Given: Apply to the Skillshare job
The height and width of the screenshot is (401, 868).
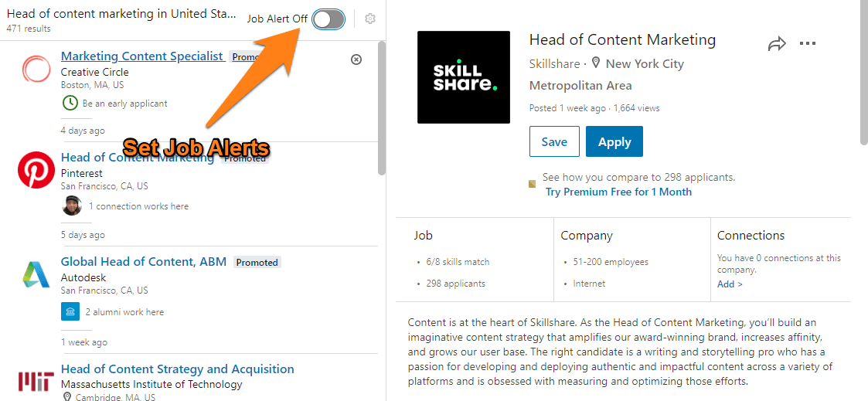Looking at the screenshot, I should coord(614,141).
